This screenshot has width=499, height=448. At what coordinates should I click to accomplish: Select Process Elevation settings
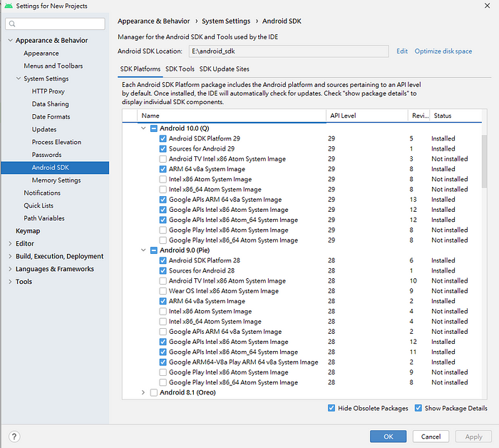(x=56, y=142)
